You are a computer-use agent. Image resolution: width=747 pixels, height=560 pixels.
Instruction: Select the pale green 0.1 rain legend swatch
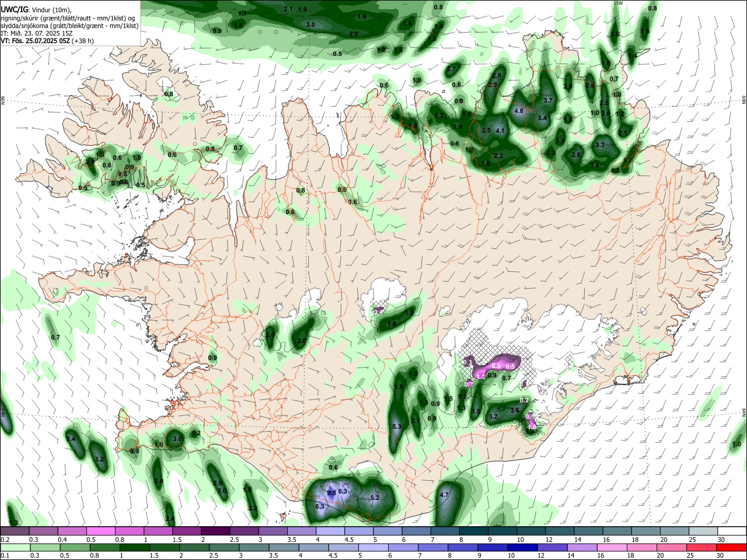15,547
